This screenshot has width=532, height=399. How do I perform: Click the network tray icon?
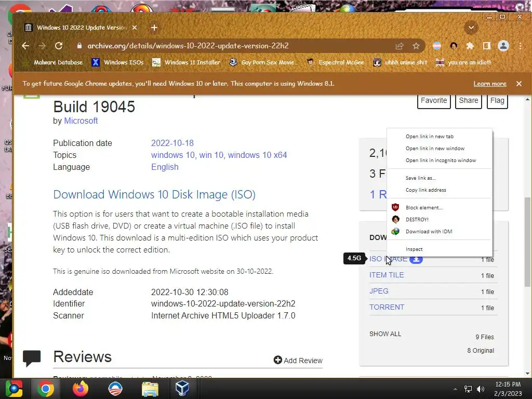(468, 389)
